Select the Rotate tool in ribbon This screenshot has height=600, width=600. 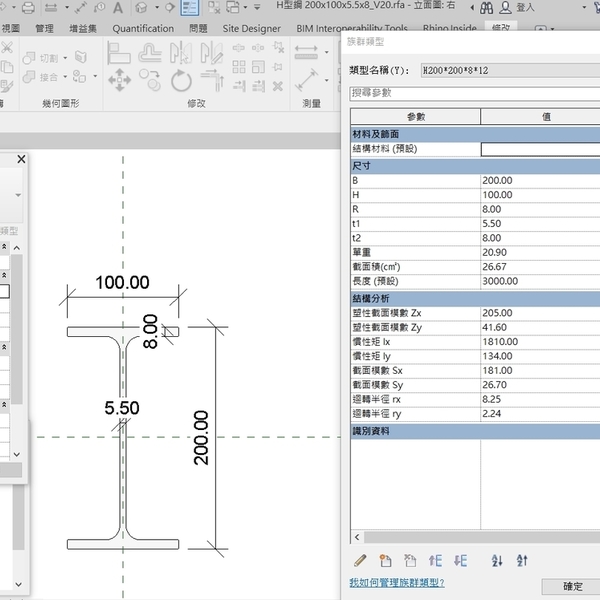click(181, 80)
